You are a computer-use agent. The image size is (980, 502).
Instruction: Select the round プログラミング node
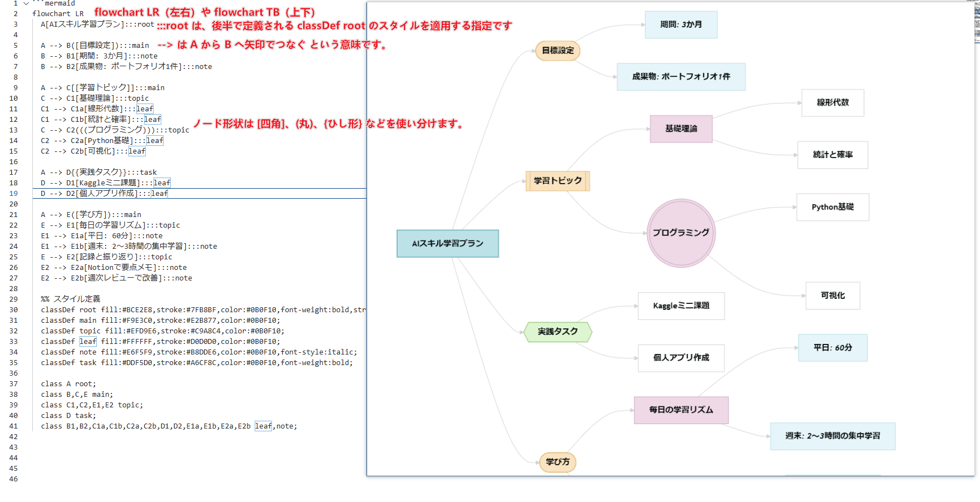point(681,233)
